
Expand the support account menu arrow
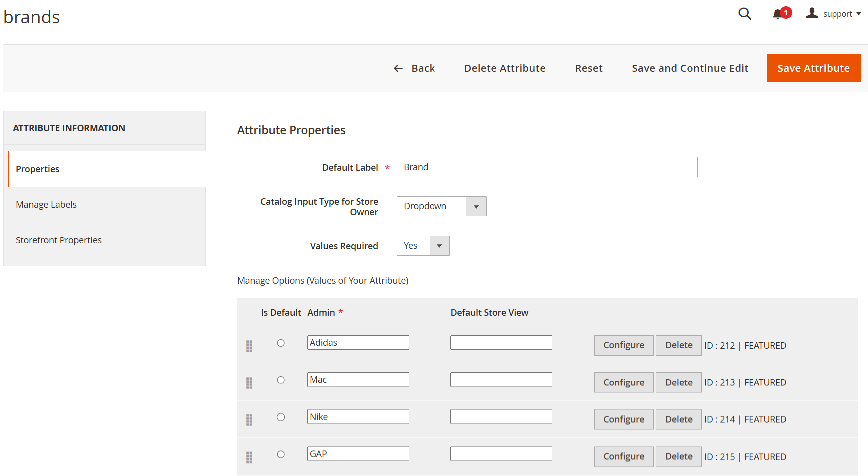tap(859, 14)
